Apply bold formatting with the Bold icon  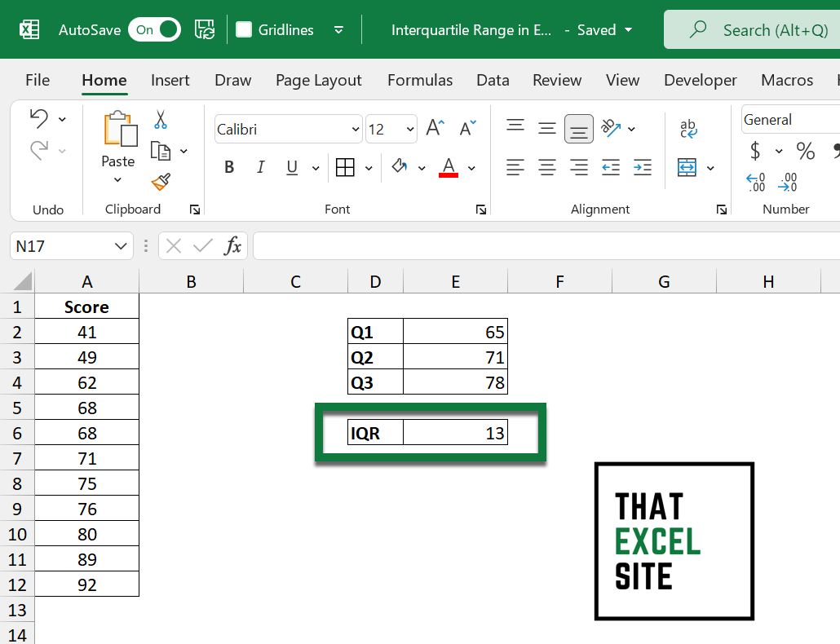point(229,167)
